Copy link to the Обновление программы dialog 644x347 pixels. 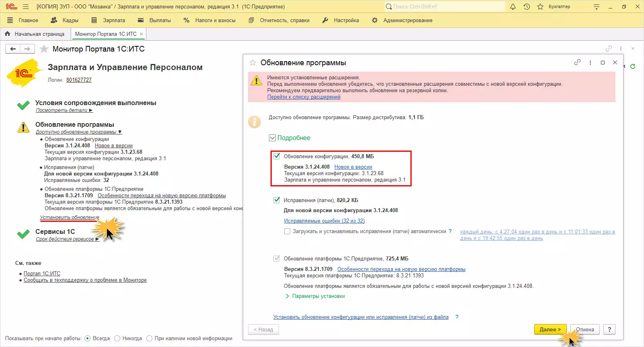578,62
